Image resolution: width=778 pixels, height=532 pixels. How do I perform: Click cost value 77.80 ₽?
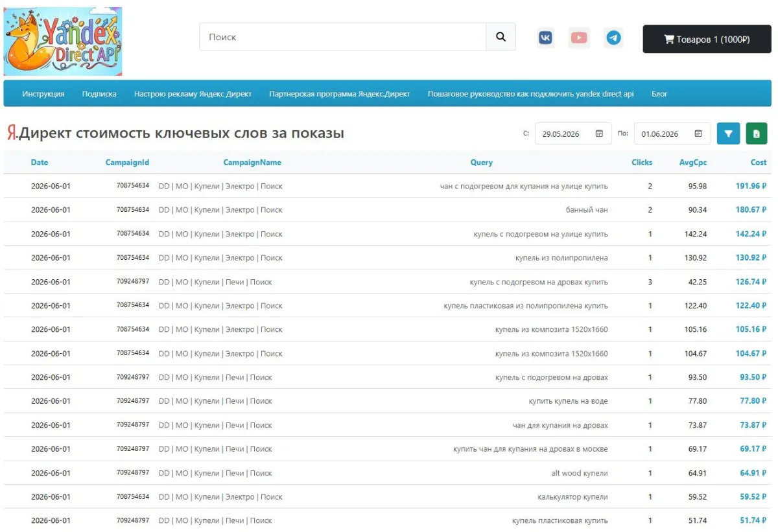pyautogui.click(x=753, y=401)
